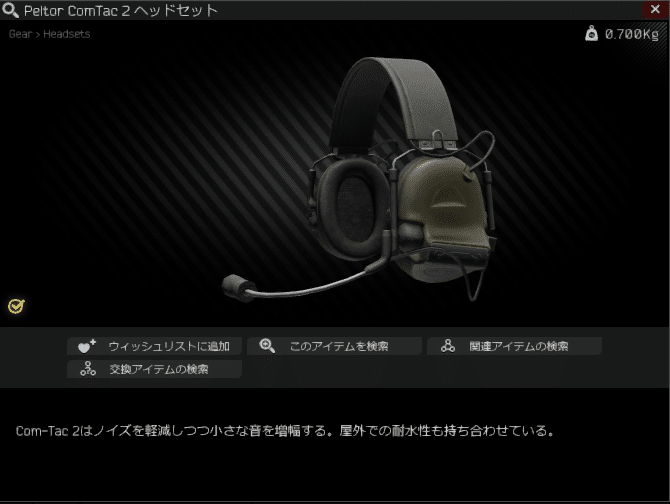The width and height of the screenshot is (670, 504).
Task: Click magnifier icon for item search
Action: 267,346
